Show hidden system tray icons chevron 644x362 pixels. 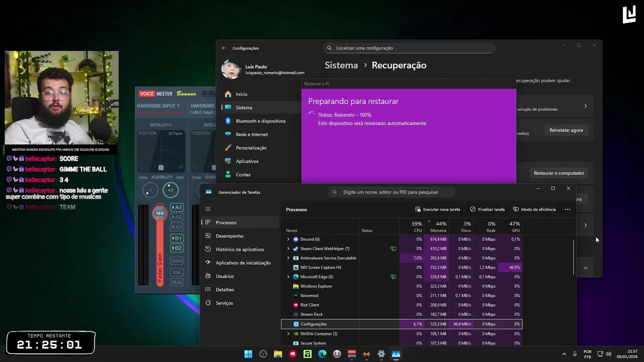click(x=563, y=354)
